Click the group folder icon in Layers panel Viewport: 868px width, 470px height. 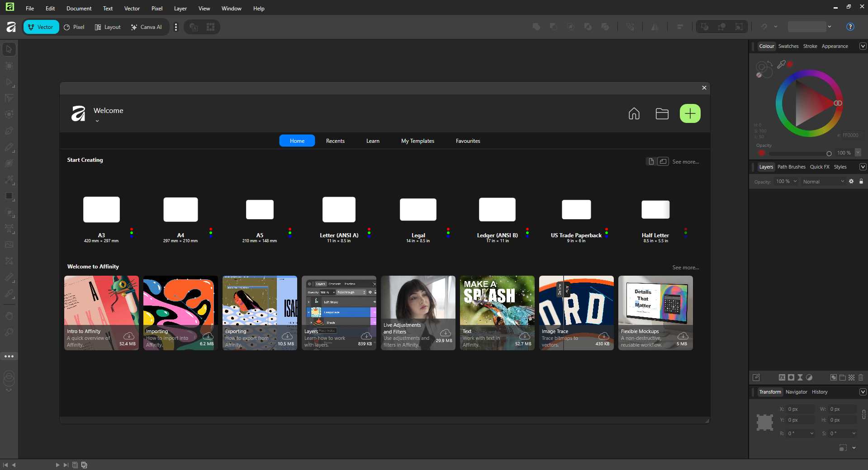[843, 377]
